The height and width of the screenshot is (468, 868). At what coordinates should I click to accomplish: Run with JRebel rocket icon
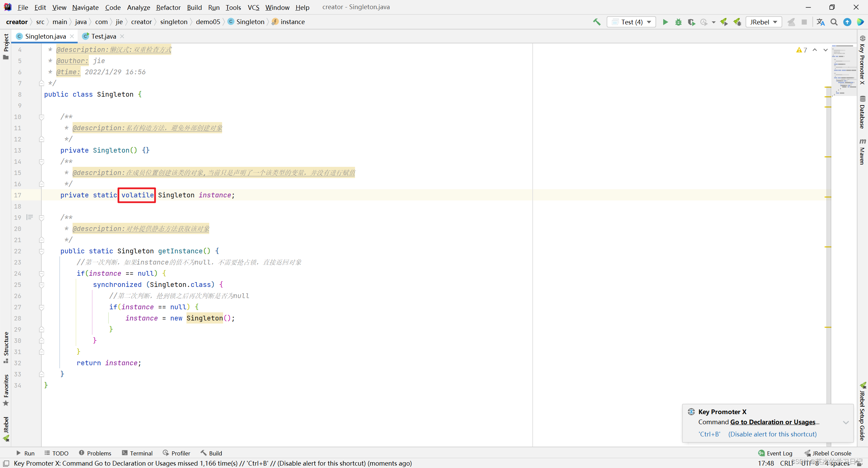[x=724, y=22]
